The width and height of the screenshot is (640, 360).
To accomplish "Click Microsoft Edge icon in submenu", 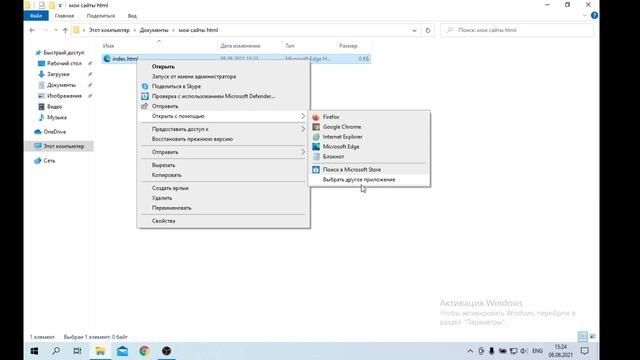I will (316, 147).
